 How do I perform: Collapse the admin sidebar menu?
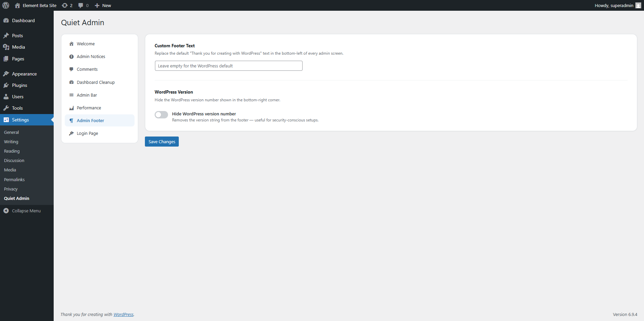click(22, 211)
